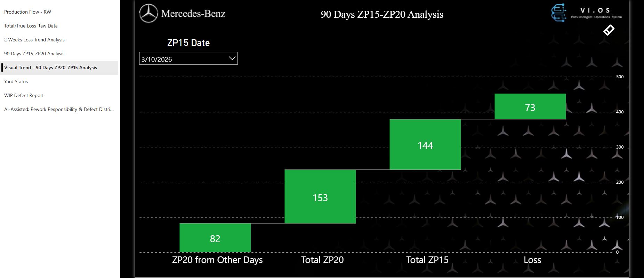Select the Total ZP20 bar showing 153
The image size is (644, 278).
click(x=320, y=197)
